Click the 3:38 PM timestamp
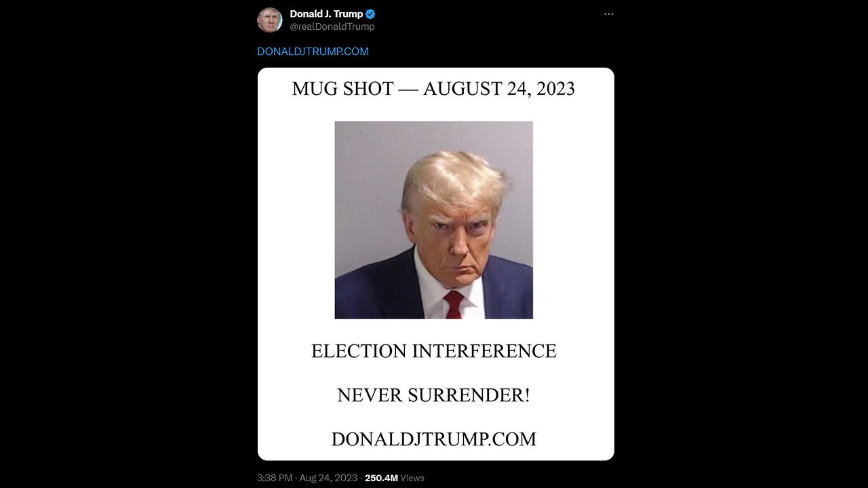The height and width of the screenshot is (488, 868). pos(275,478)
